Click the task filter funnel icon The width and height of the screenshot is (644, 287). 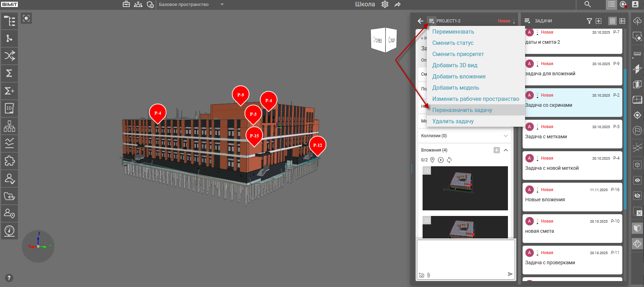(589, 21)
